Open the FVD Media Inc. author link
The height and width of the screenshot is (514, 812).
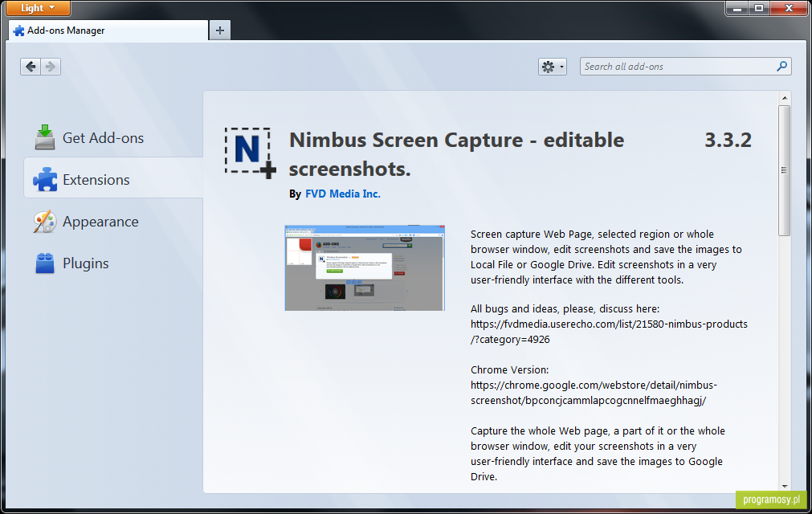343,194
